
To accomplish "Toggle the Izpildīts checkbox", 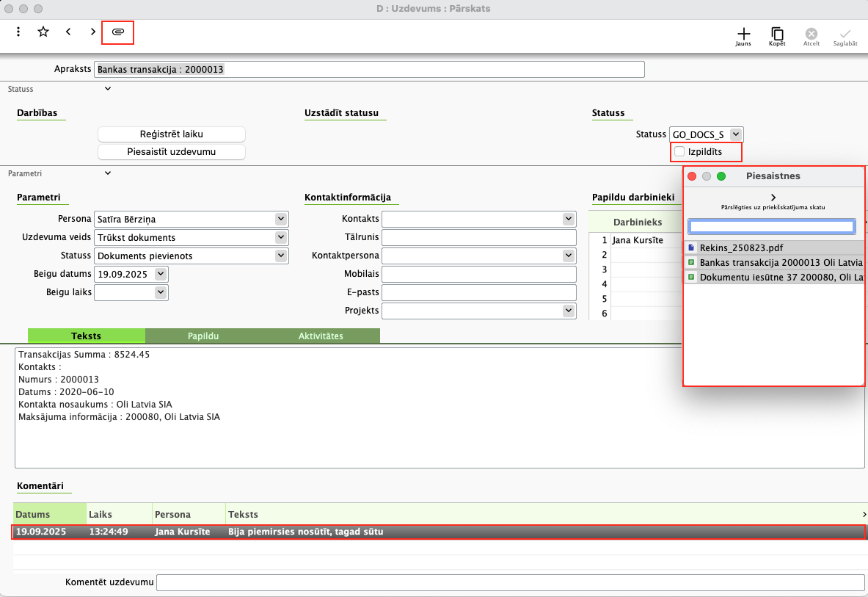I will [x=679, y=151].
